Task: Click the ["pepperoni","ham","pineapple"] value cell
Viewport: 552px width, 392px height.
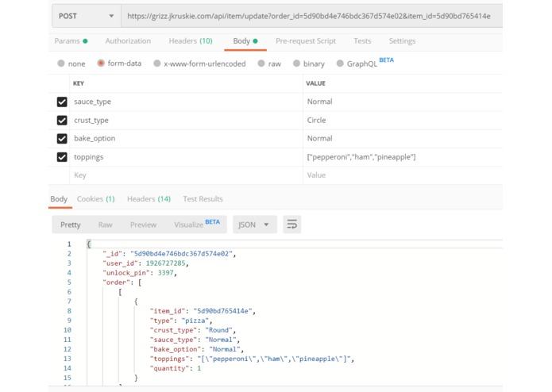Action: coord(403,157)
